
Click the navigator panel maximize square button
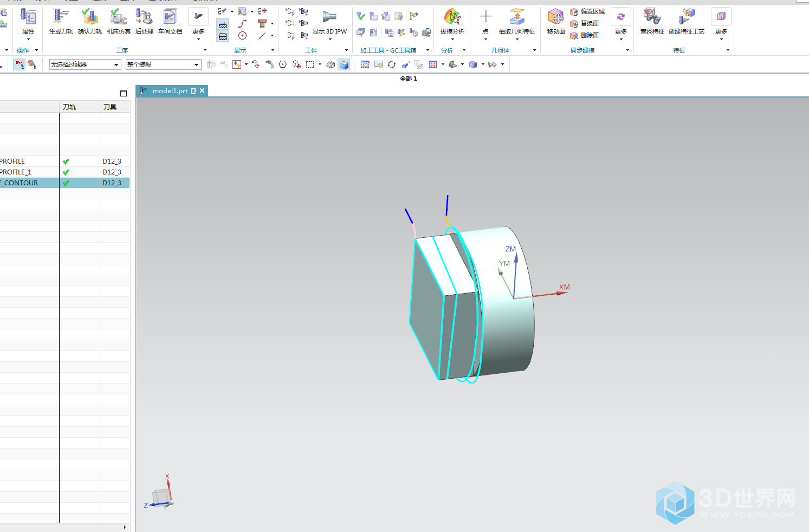pyautogui.click(x=124, y=93)
